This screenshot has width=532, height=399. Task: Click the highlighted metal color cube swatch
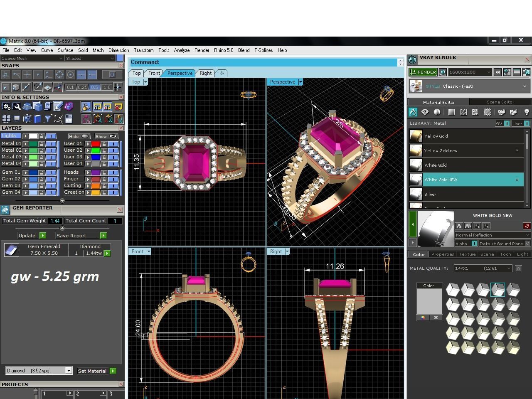tap(498, 289)
